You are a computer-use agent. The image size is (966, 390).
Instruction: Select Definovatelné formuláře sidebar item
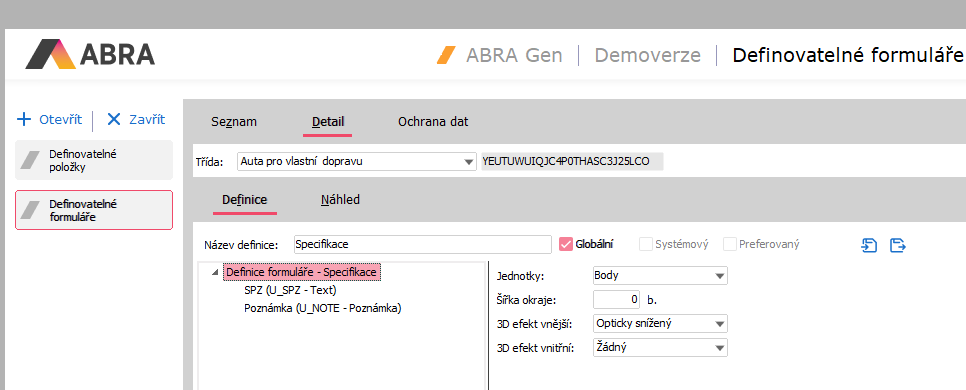click(94, 210)
